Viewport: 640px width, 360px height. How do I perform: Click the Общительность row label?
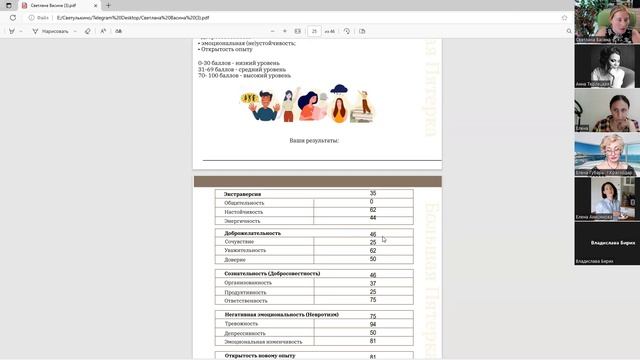pos(244,203)
